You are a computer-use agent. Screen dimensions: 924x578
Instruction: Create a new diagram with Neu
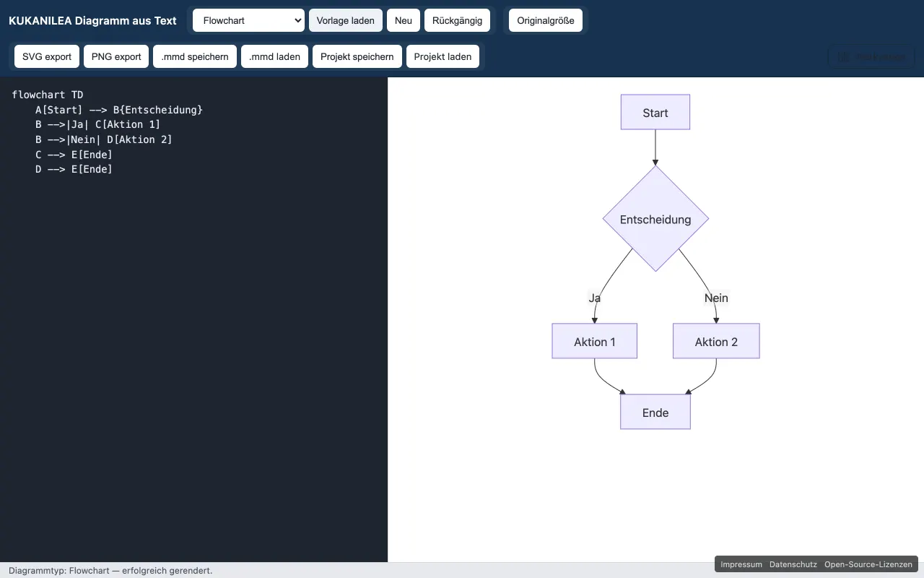click(404, 20)
